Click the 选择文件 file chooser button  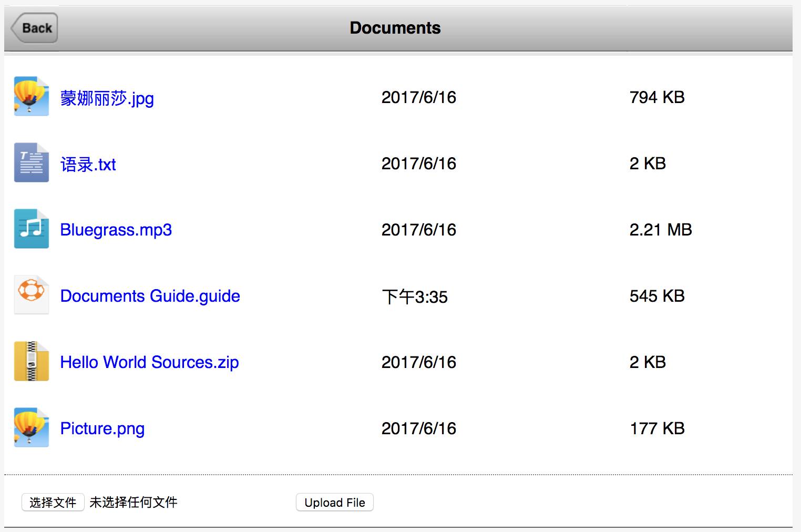(x=52, y=502)
